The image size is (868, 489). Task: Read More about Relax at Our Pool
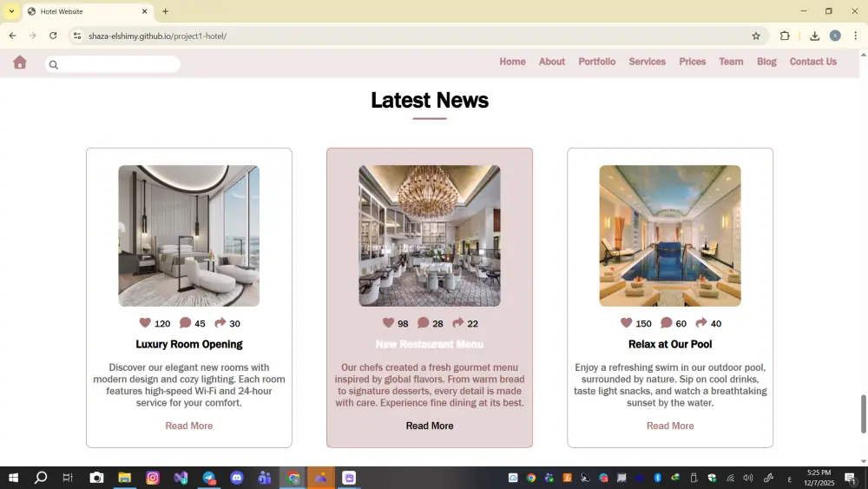670,426
